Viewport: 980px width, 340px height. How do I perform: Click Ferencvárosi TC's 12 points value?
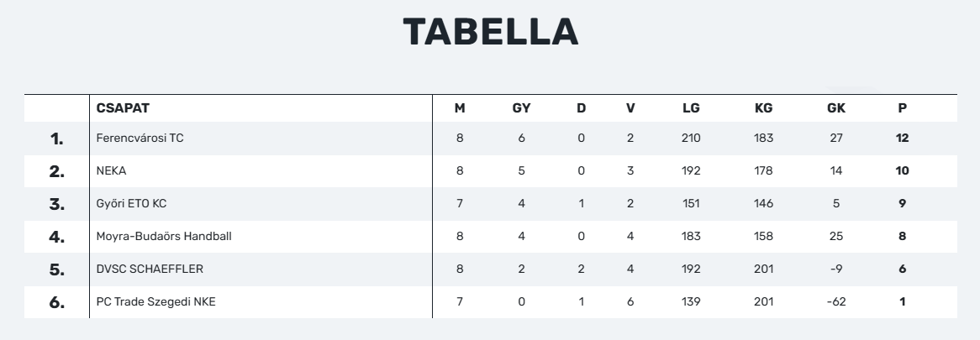(902, 138)
